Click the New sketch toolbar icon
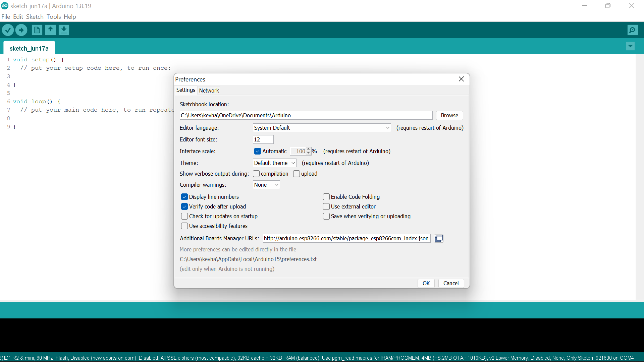 (x=37, y=30)
